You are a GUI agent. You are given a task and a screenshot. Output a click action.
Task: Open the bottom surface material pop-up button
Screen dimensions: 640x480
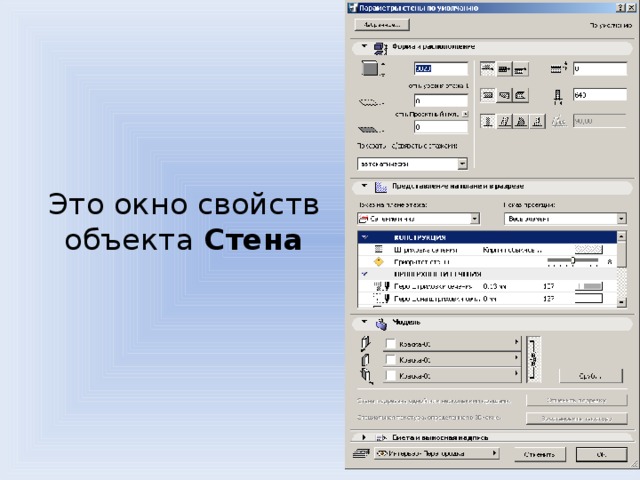[452, 376]
